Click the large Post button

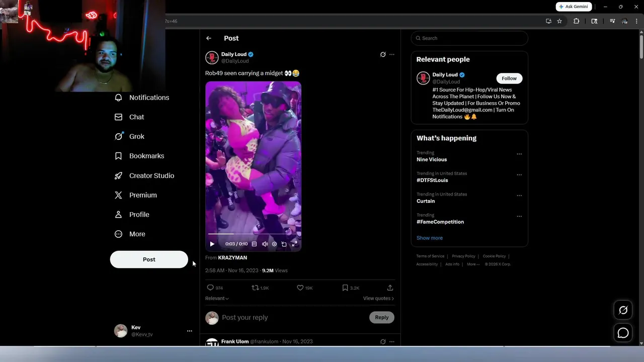tap(149, 259)
